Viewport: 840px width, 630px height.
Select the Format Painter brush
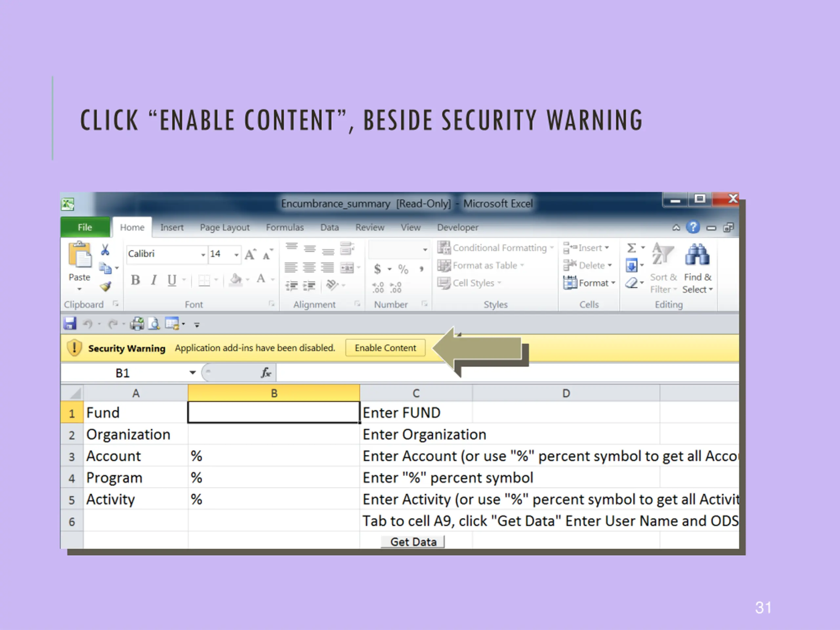tap(106, 287)
